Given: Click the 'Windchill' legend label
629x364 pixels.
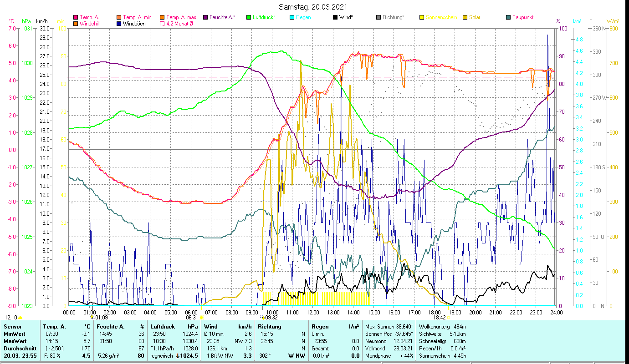Looking at the screenshot, I should click(x=90, y=24).
